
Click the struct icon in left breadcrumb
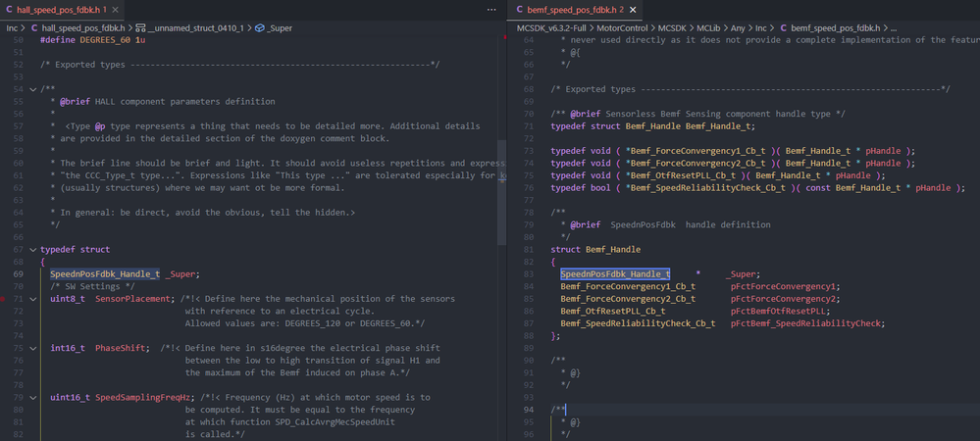pyautogui.click(x=141, y=27)
